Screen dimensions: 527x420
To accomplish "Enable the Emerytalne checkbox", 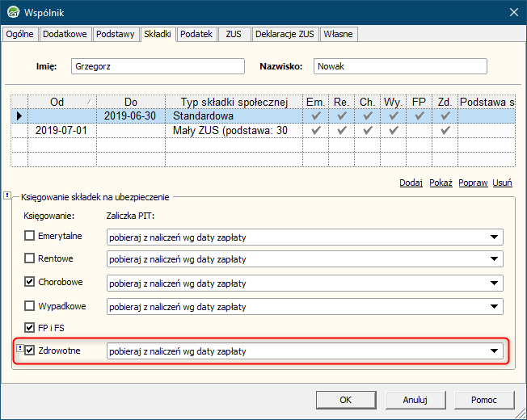I will tap(30, 236).
